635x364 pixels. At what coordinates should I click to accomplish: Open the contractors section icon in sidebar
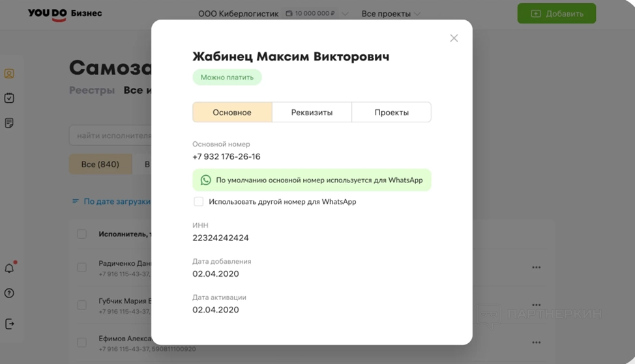tap(9, 74)
